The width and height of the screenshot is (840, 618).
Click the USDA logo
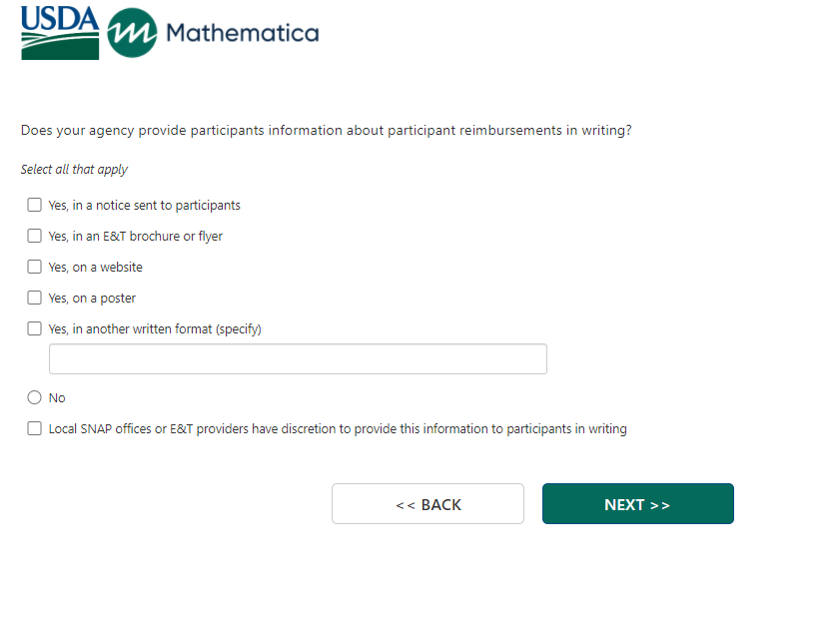[x=60, y=33]
